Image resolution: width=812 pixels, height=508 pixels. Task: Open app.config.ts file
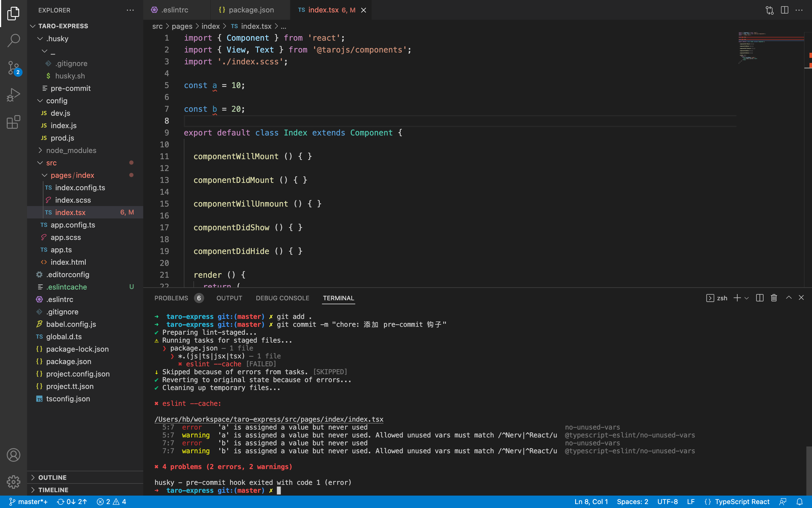point(85,225)
